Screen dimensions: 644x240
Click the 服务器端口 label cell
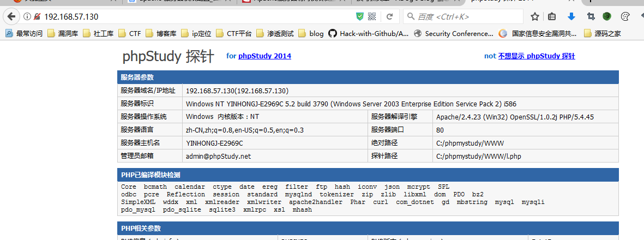(400, 130)
